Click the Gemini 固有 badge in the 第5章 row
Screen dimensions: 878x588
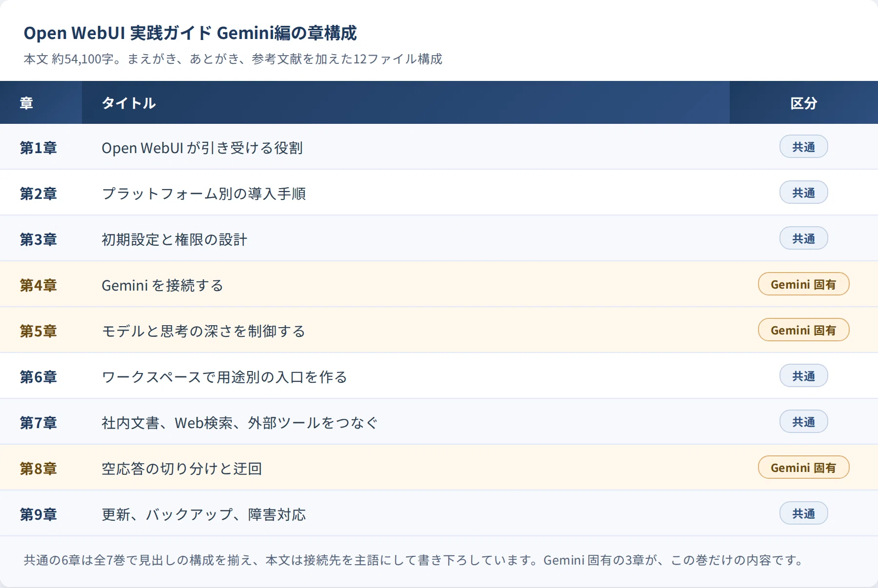804,330
